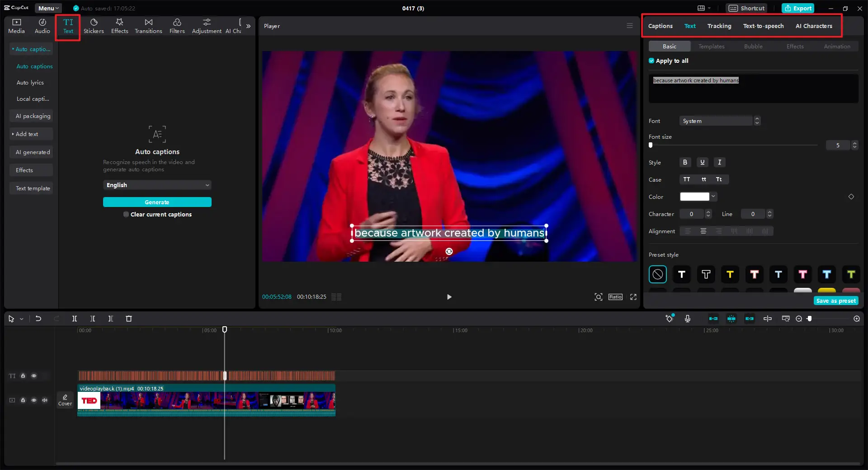This screenshot has width=868, height=470.
Task: Open the Stickers panel
Action: [94, 26]
